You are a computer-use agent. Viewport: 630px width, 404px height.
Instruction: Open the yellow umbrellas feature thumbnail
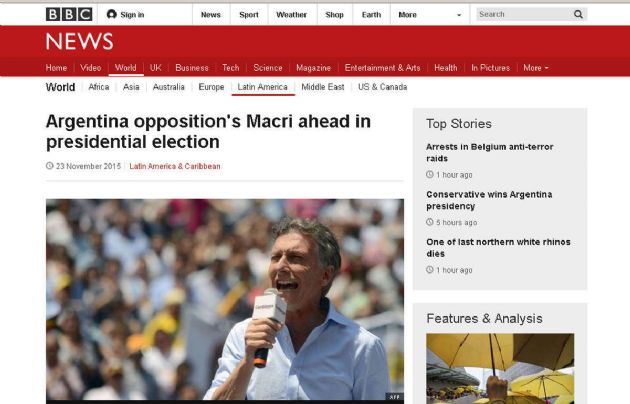tap(500, 368)
